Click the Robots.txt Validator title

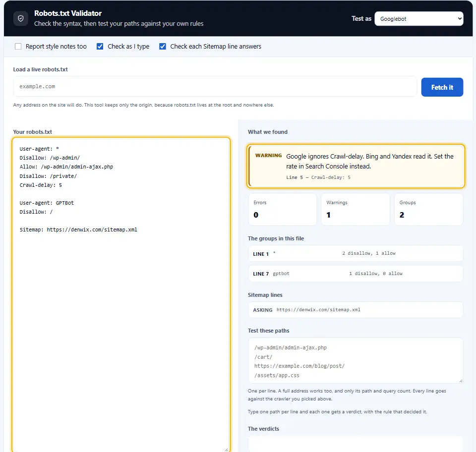point(68,13)
